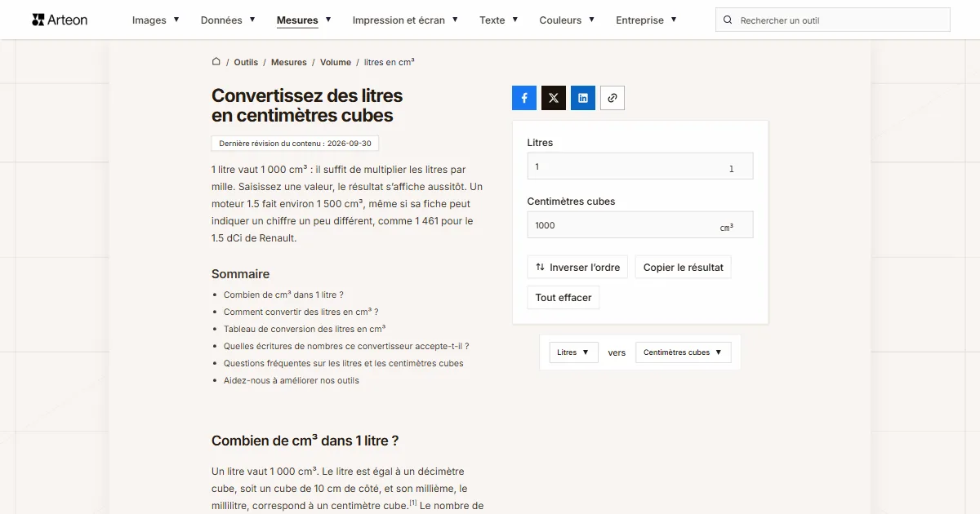Viewport: 980px width, 514px height.
Task: Open the Images menu
Action: click(156, 20)
